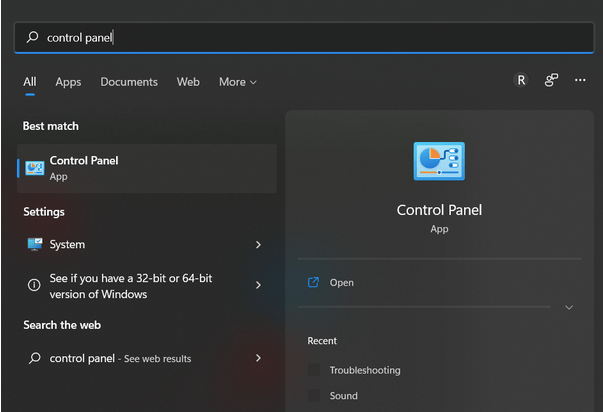This screenshot has height=412, width=603.
Task: Click the Control Panel icon in Best match
Action: (35, 168)
